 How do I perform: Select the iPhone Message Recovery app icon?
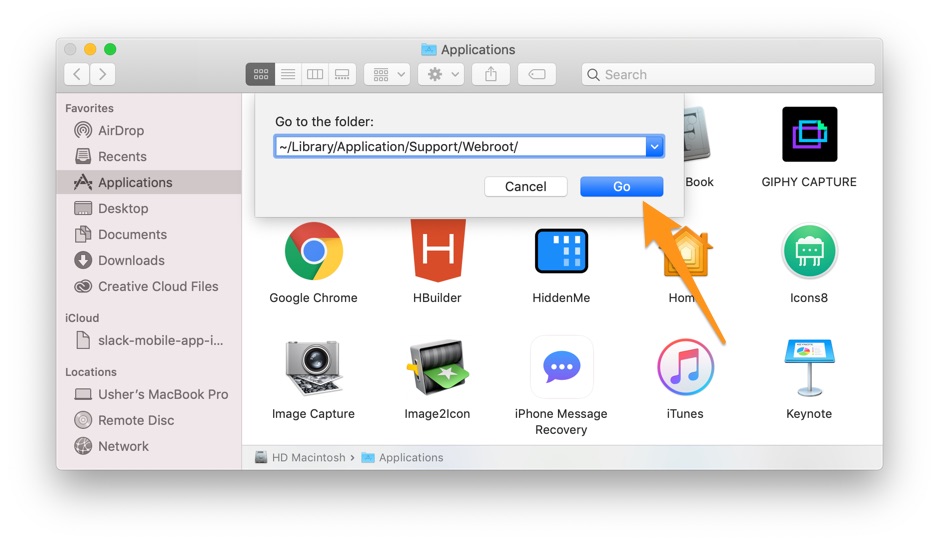561,367
